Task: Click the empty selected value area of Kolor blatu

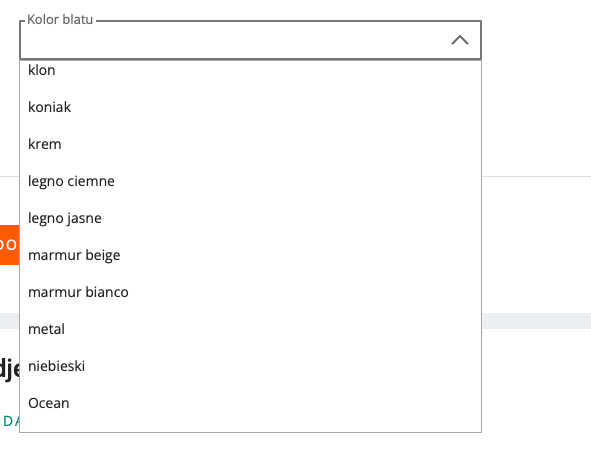Action: click(x=234, y=40)
